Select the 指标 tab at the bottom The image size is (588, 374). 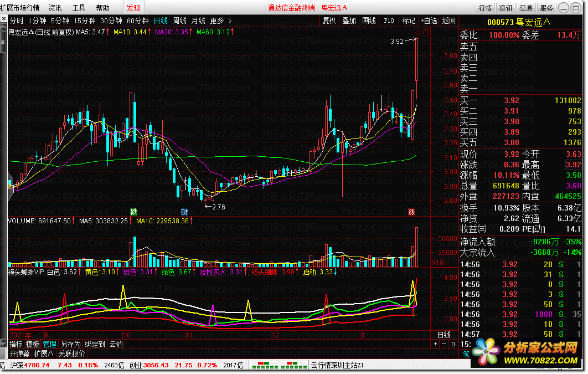(x=16, y=344)
